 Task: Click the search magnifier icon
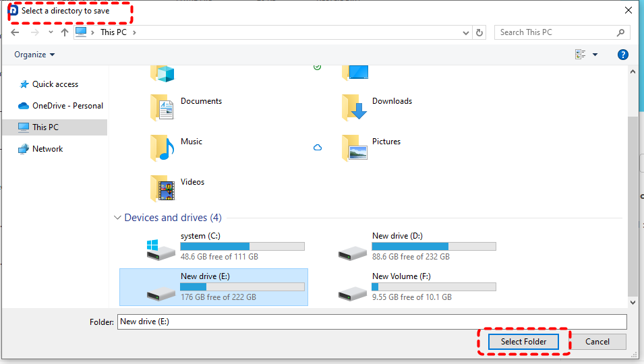(620, 32)
